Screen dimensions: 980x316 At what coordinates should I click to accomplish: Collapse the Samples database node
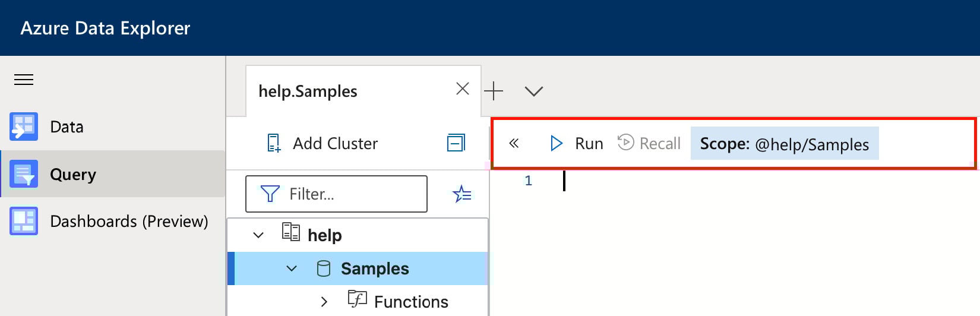[x=292, y=268]
